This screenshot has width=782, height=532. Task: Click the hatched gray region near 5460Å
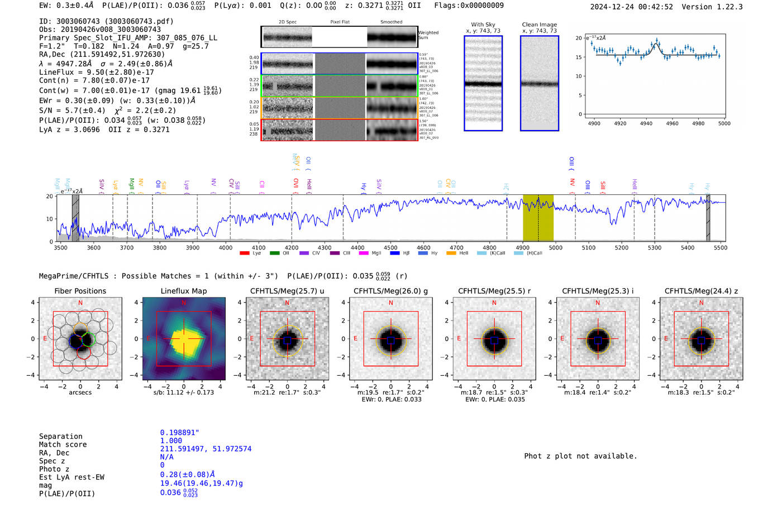tap(708, 218)
